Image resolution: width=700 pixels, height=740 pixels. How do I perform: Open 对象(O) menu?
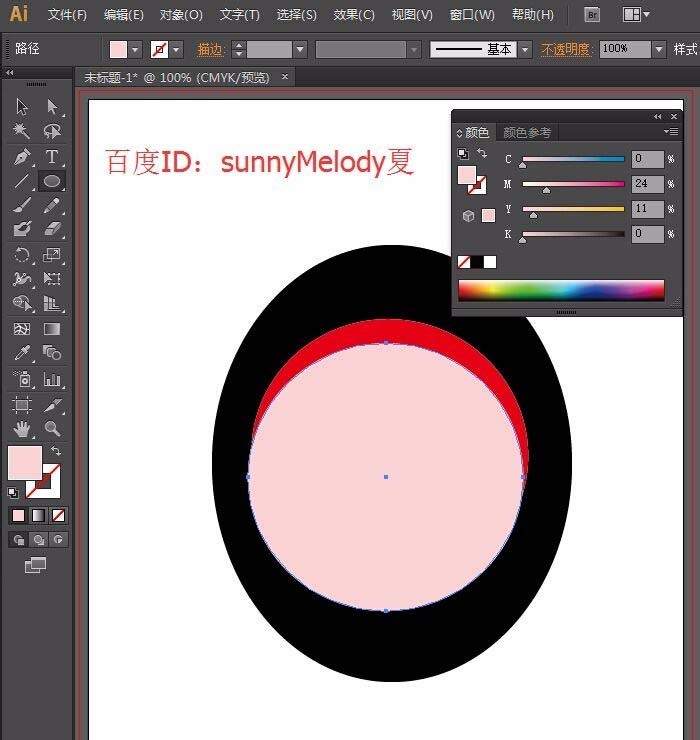click(x=181, y=15)
